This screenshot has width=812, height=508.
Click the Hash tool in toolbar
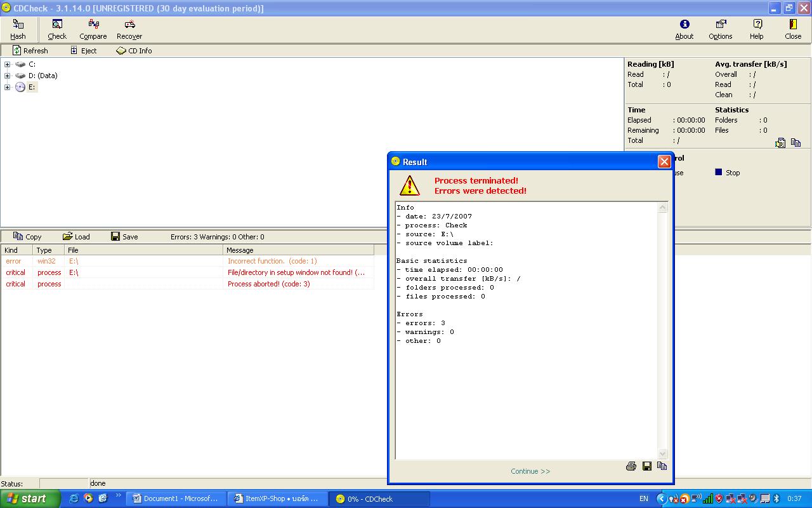[18, 29]
